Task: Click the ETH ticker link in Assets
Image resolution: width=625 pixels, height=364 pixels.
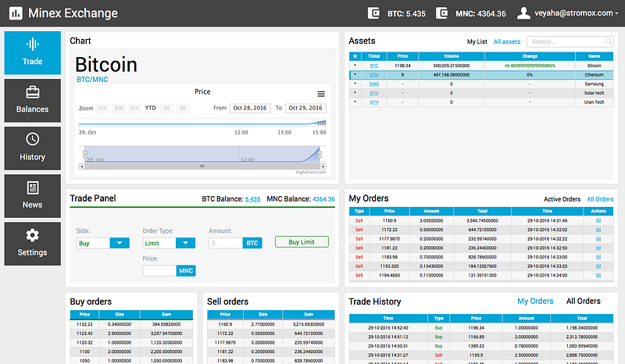Action: [374, 75]
